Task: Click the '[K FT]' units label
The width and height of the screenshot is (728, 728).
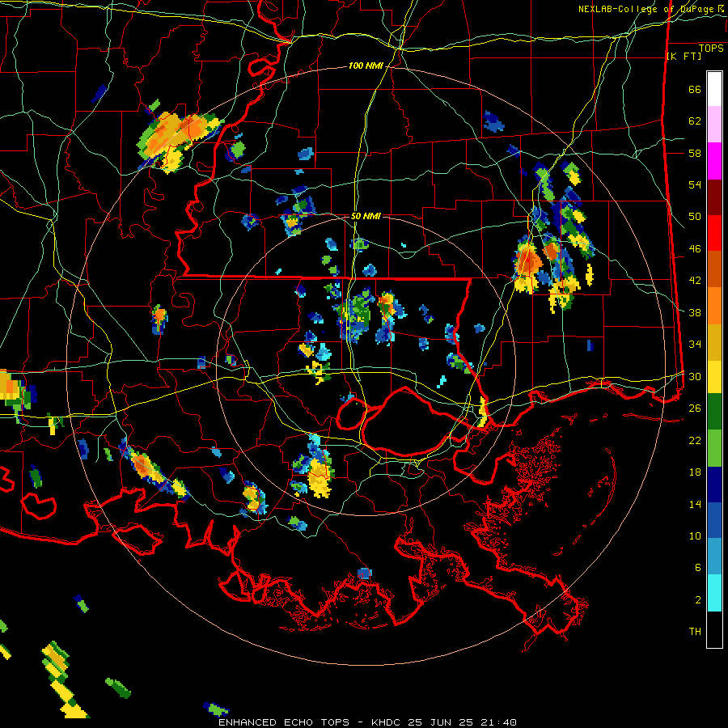Action: pyautogui.click(x=684, y=57)
